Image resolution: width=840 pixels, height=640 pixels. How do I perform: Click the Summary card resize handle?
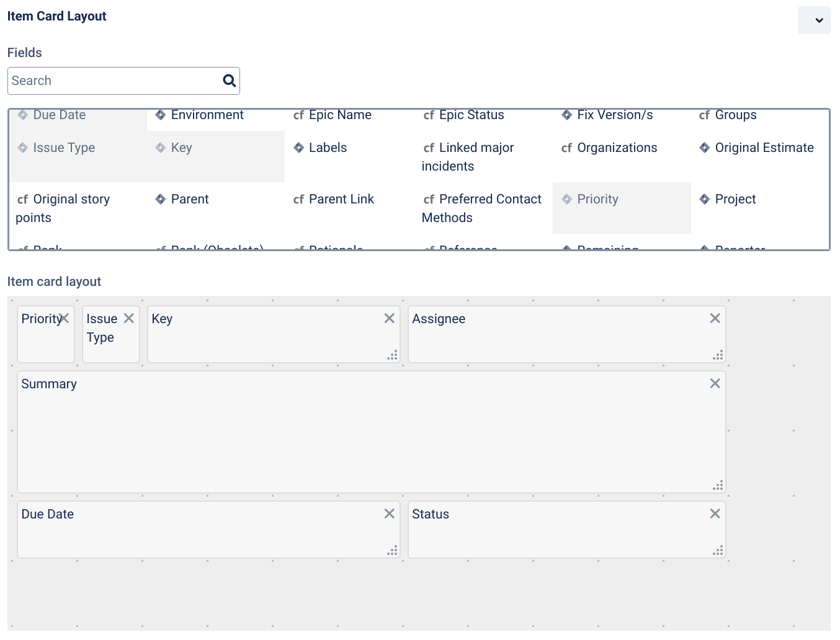[718, 486]
